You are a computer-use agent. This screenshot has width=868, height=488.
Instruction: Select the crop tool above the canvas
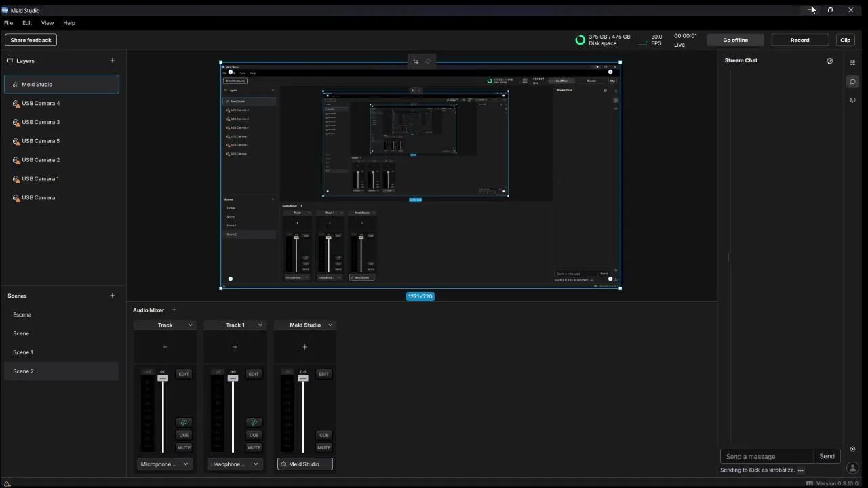click(416, 62)
